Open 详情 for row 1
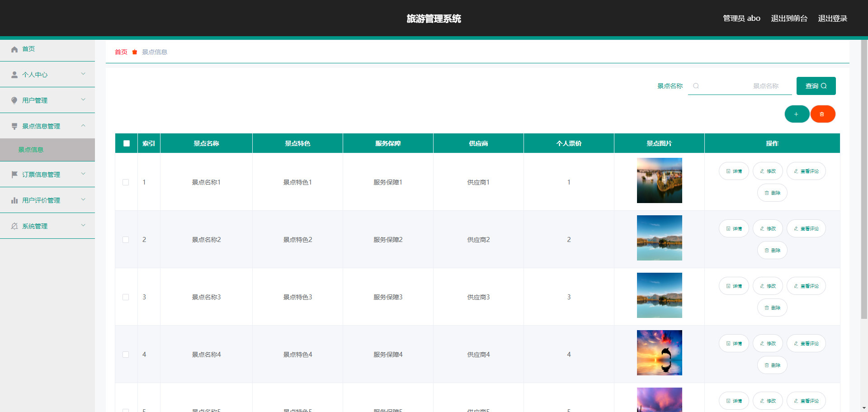 pos(734,171)
